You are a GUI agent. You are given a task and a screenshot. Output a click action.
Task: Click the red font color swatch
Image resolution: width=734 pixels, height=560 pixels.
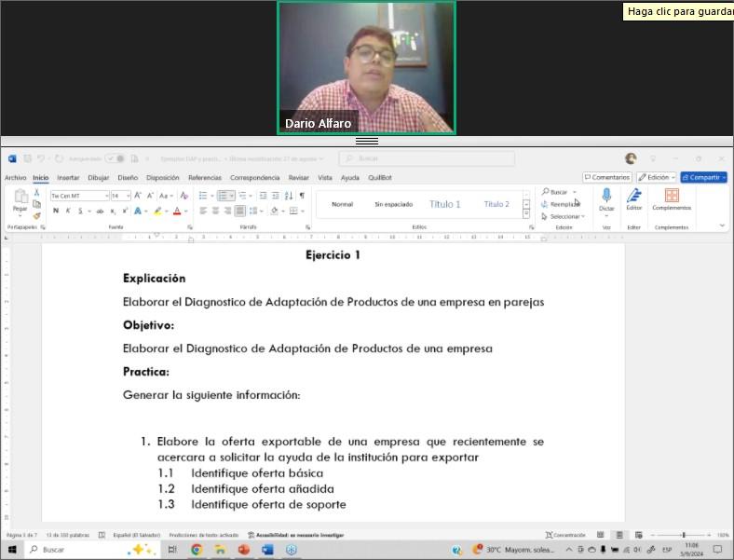(x=177, y=211)
